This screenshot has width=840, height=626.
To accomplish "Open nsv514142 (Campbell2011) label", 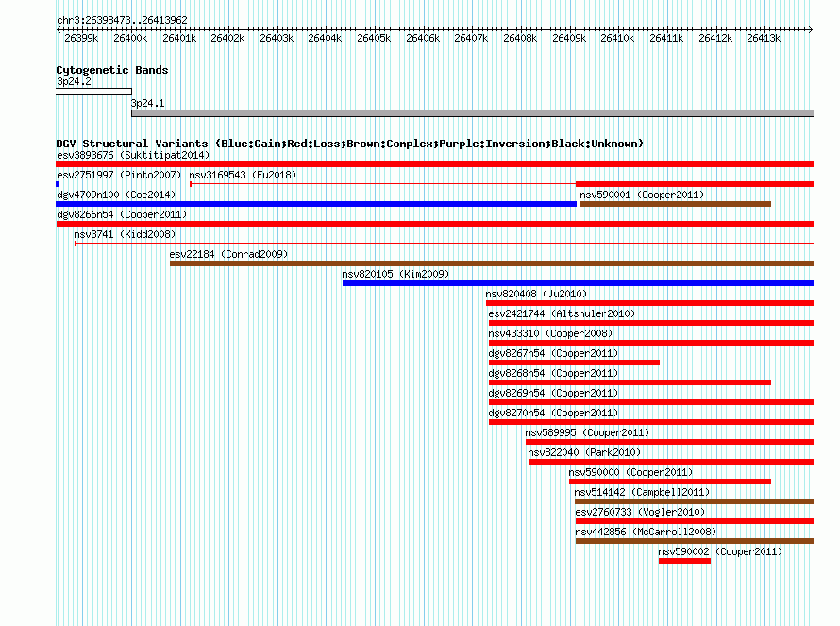I will tap(642, 492).
